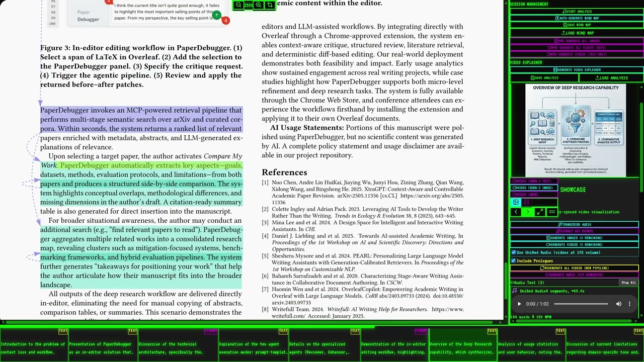644x362 pixels.
Task: Click Pre-Generate Videos (Text-Only)
Action: coord(577,54)
